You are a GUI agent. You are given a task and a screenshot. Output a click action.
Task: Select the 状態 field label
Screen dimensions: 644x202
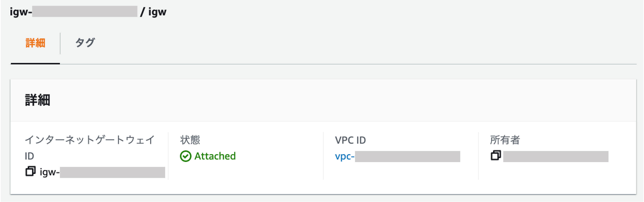pos(190,140)
